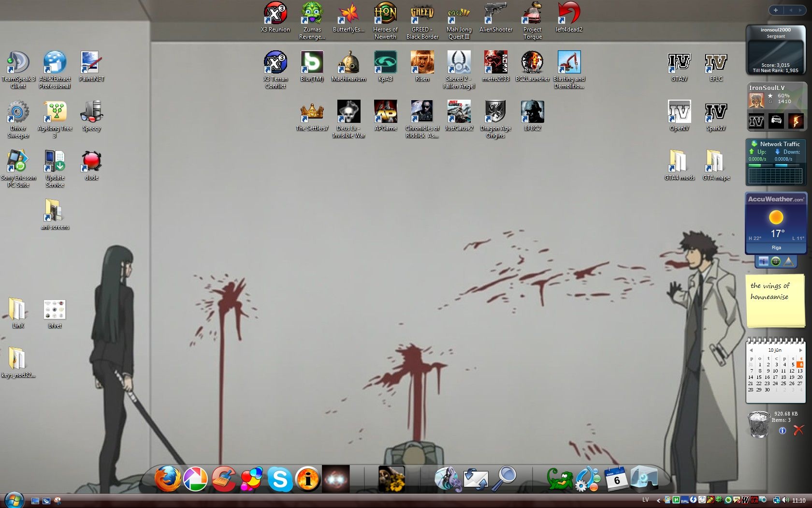This screenshot has width=812, height=508.
Task: Launch left4dead2 shortcut
Action: 569,17
